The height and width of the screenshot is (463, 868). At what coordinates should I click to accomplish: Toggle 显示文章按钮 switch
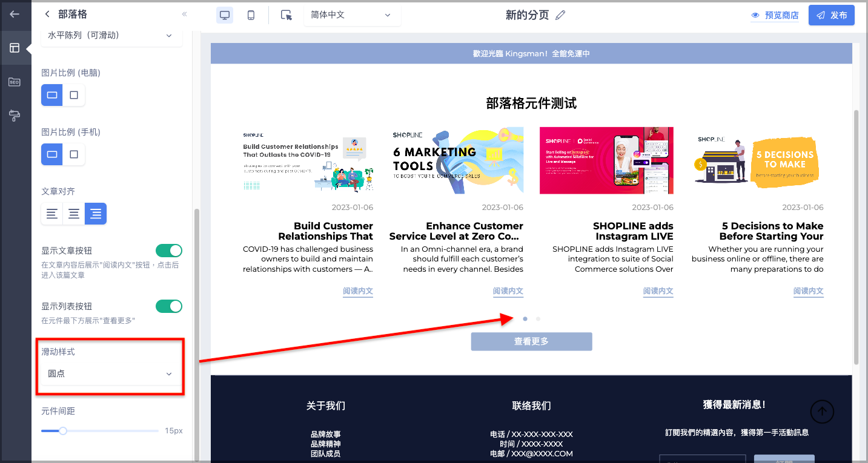pyautogui.click(x=169, y=251)
